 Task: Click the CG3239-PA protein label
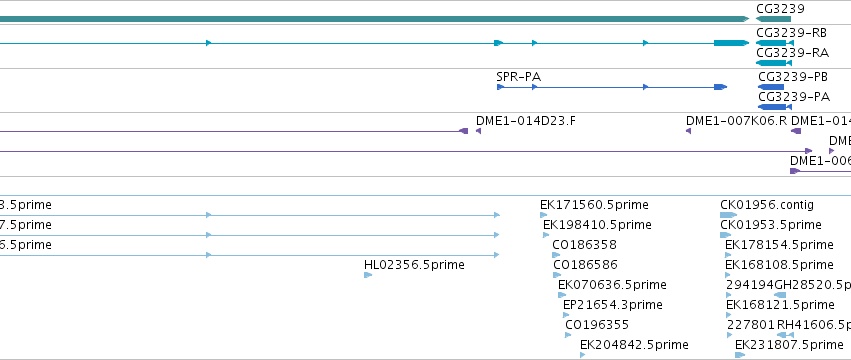pos(794,97)
